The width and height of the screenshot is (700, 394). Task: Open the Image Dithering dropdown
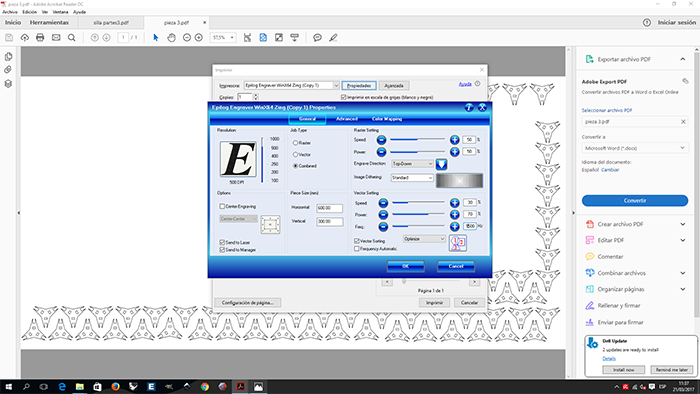(412, 178)
